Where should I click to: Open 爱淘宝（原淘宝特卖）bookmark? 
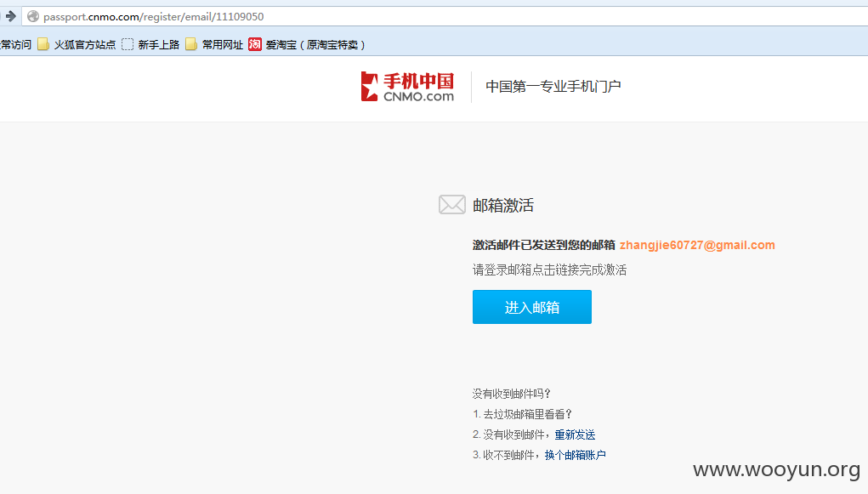coord(307,45)
